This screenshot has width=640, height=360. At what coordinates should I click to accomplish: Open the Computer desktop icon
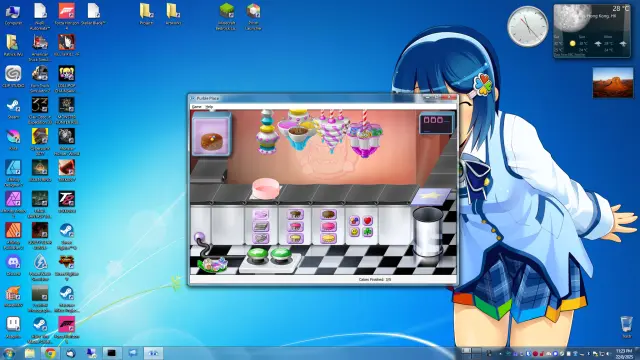13,15
